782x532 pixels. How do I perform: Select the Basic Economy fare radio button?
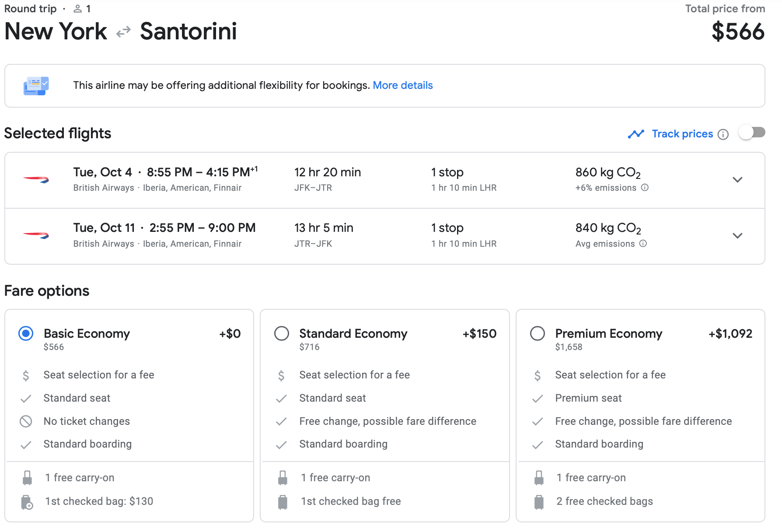pyautogui.click(x=26, y=334)
